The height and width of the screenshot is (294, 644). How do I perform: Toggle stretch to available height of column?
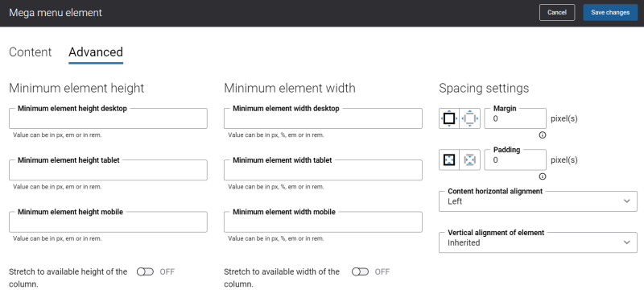pyautogui.click(x=145, y=271)
